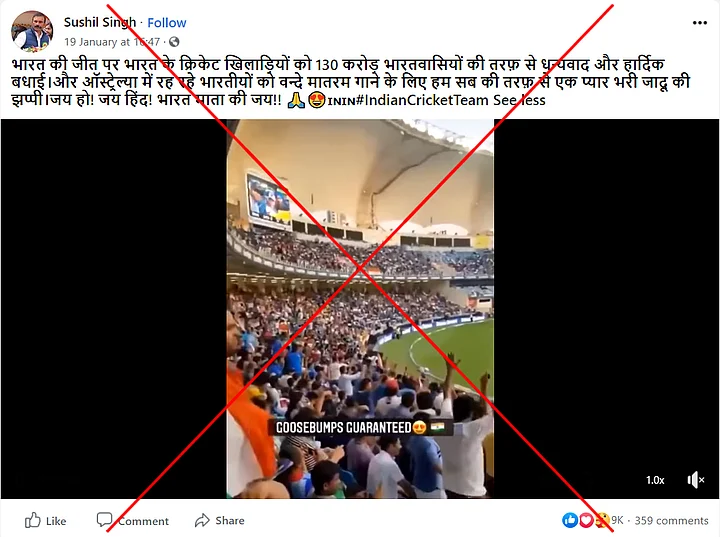The height and width of the screenshot is (537, 720).
Task: Click the Comment speech bubble icon
Action: (x=104, y=520)
